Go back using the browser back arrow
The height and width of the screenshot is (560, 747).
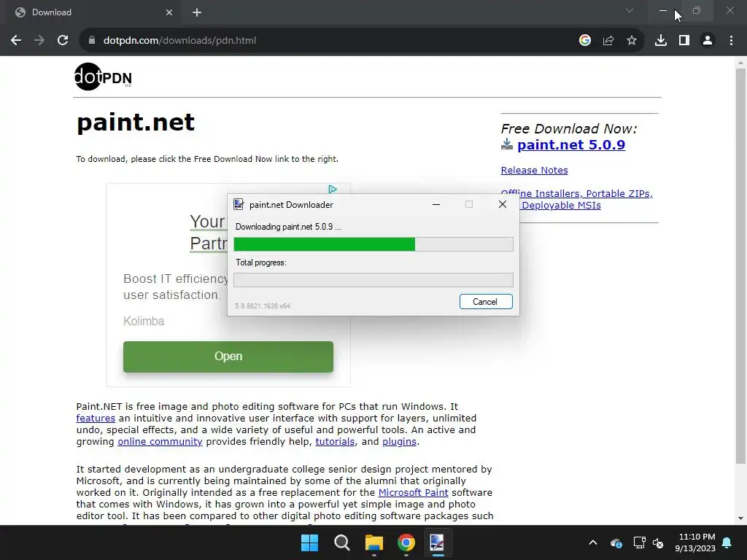click(x=16, y=41)
